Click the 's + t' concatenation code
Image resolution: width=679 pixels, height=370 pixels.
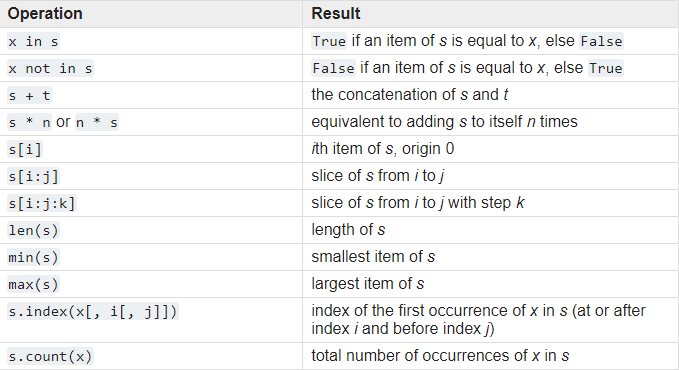(29, 95)
